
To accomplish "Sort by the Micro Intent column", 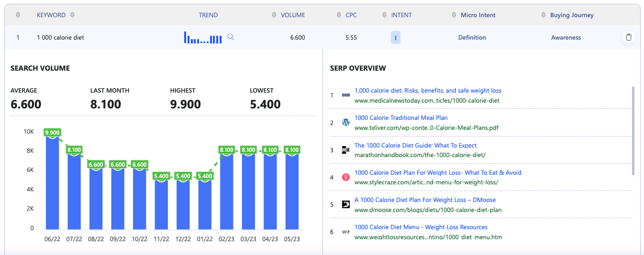I will point(454,15).
